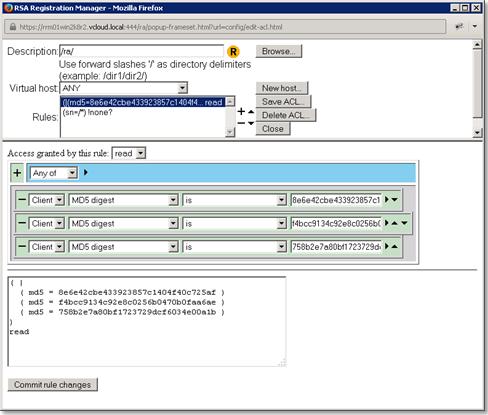Viewport: 488px width, 415px height.
Task: Open the Client dropdown in the f4bcc9134c row
Action: coord(47,223)
